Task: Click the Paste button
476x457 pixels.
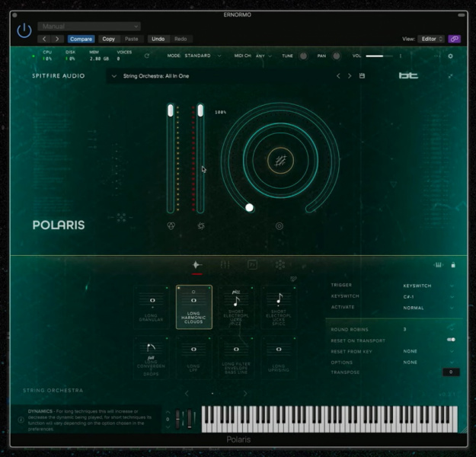Action: pos(132,39)
